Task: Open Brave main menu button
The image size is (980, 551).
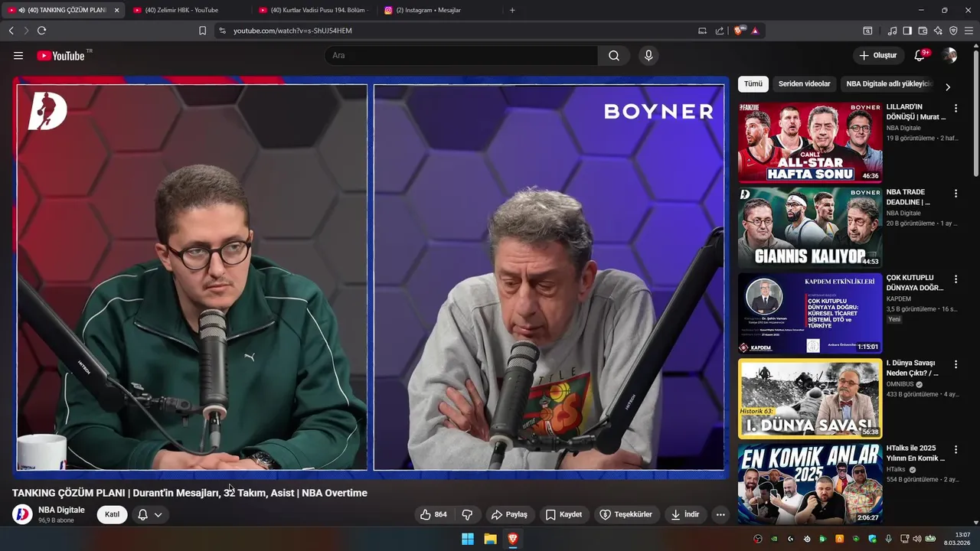Action: pos(969,31)
